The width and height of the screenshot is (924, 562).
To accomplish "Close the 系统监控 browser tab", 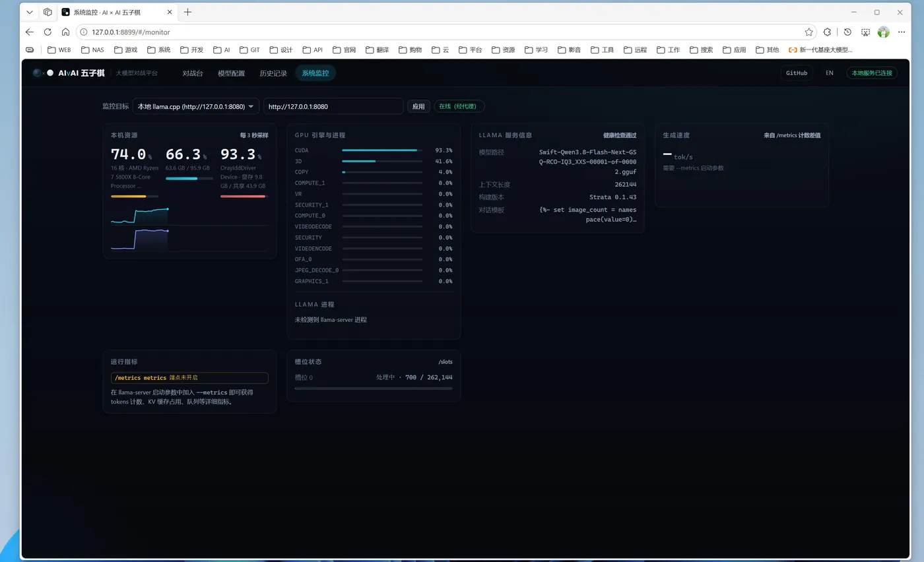I will 169,12.
